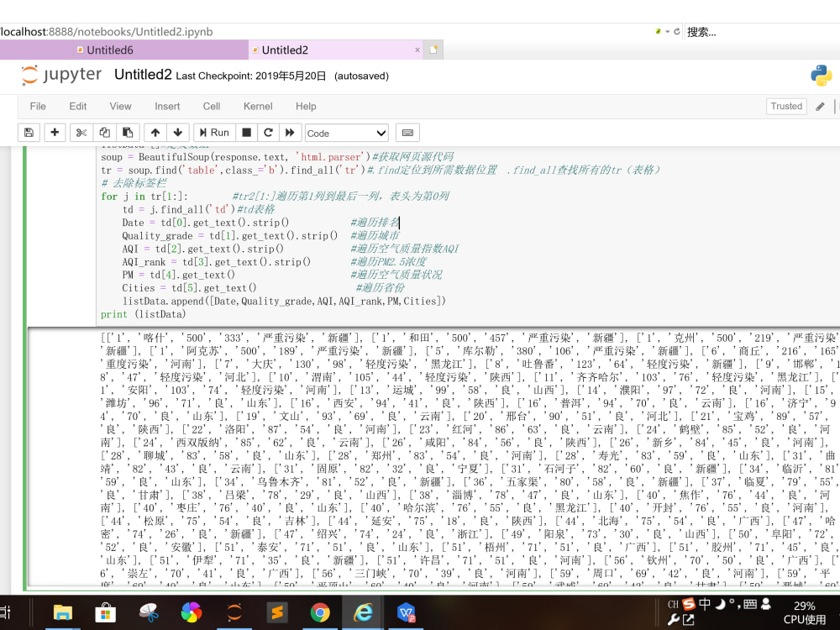The height and width of the screenshot is (630, 840).
Task: Open the cell type Code dropdown
Action: click(x=347, y=133)
